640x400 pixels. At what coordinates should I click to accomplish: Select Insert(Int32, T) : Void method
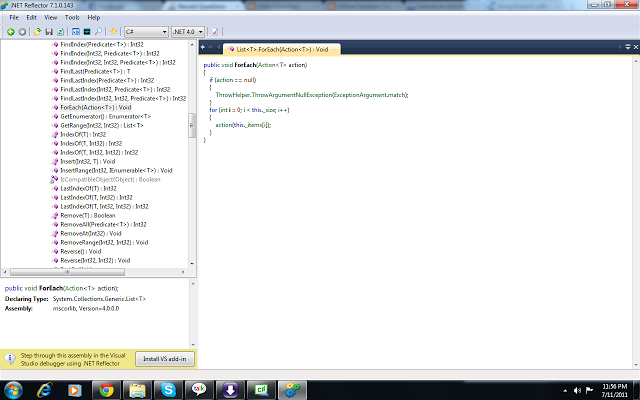(x=87, y=161)
